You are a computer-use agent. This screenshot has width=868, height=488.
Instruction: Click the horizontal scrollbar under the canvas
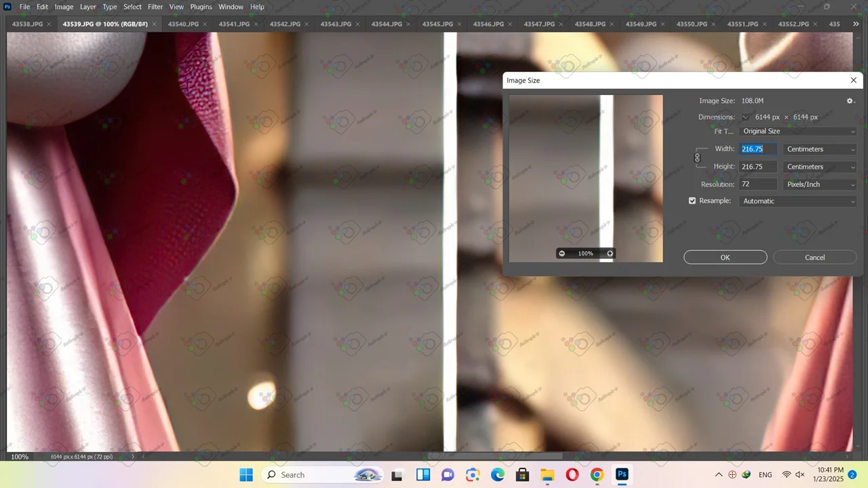point(495,457)
